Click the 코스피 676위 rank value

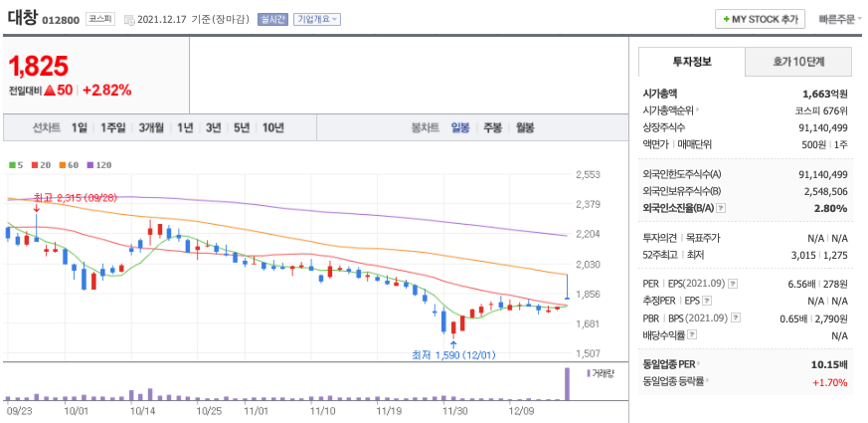821,110
